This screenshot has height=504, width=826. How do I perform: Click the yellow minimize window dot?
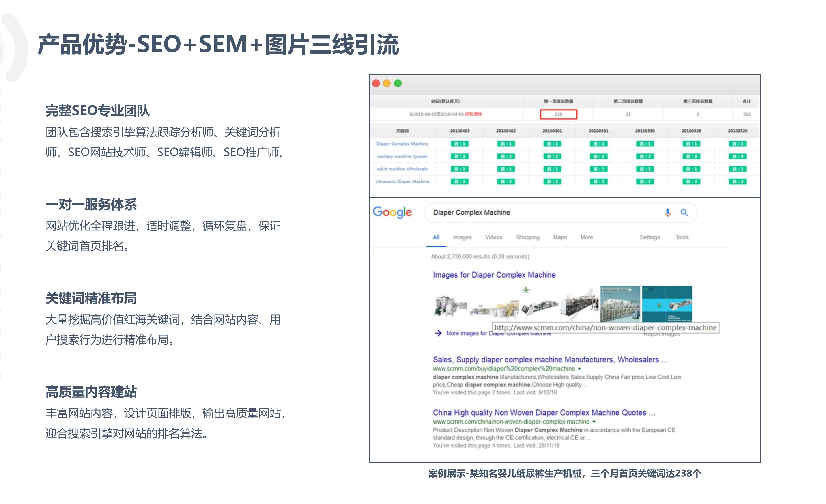(x=387, y=83)
